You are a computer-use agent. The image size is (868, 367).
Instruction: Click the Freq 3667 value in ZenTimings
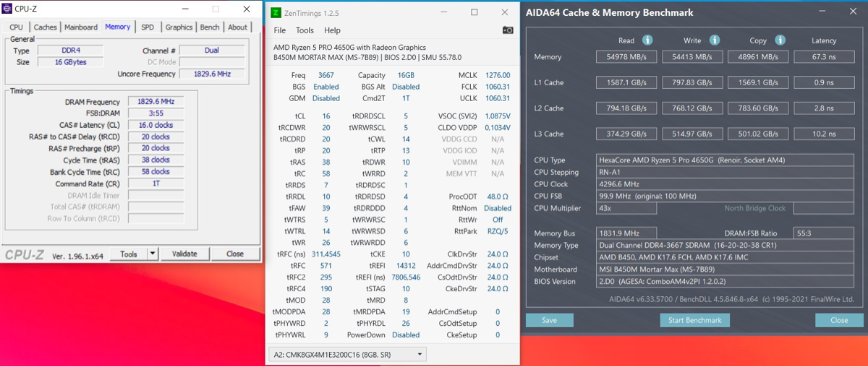326,75
